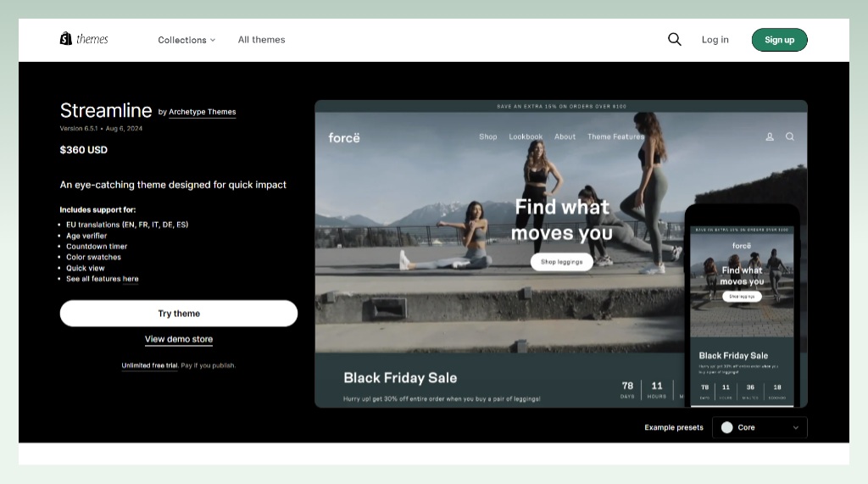Click Shop in forcë preview menu
This screenshot has height=484, width=868.
[x=487, y=136]
